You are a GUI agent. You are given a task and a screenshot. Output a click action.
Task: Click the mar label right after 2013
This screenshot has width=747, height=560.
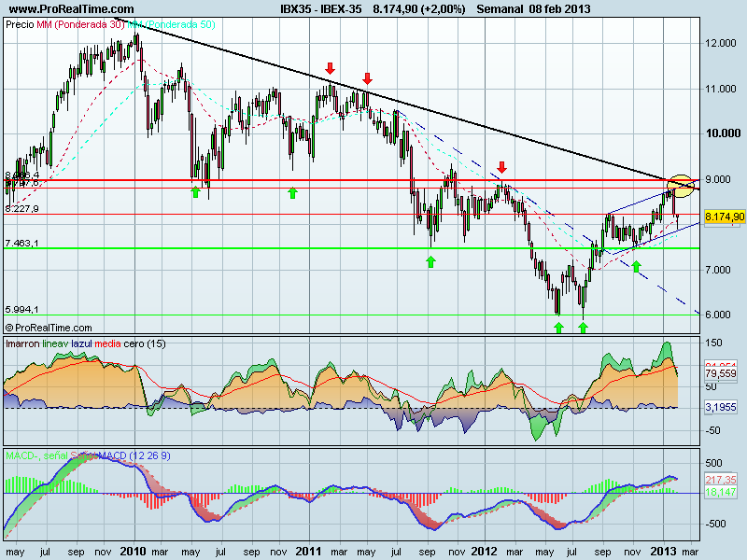[690, 552]
